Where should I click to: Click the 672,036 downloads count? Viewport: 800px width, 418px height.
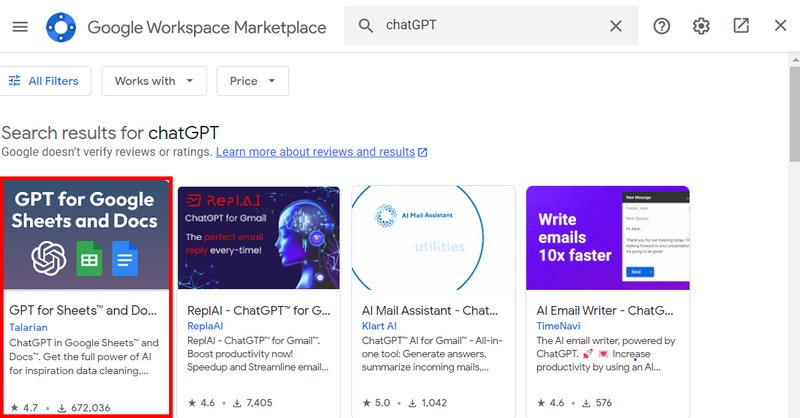(84, 408)
